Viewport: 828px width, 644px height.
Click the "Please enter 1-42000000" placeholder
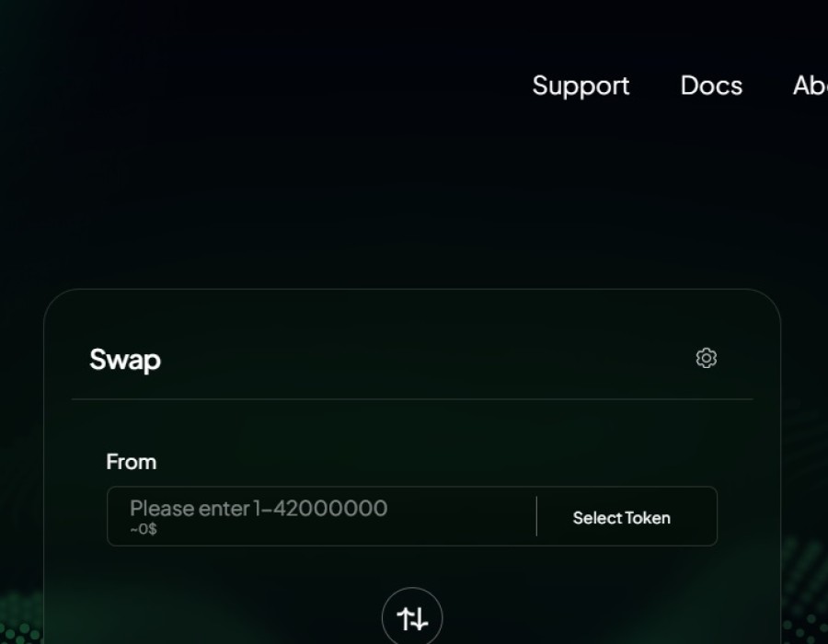coord(259,509)
